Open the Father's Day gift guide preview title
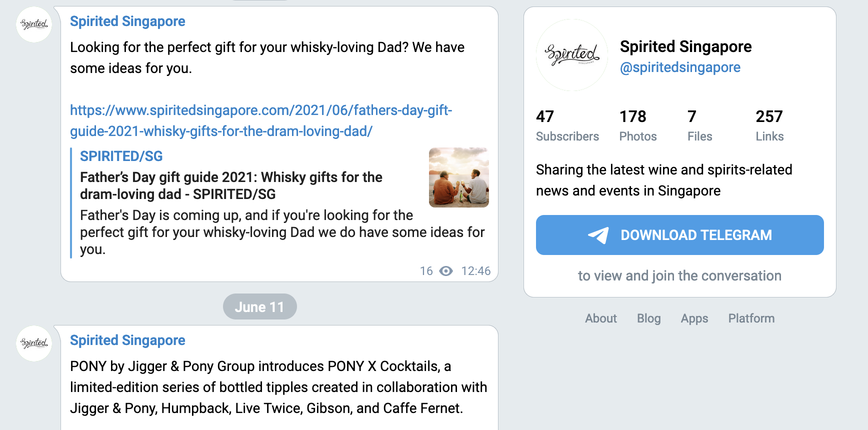Image resolution: width=868 pixels, height=430 pixels. 231,185
